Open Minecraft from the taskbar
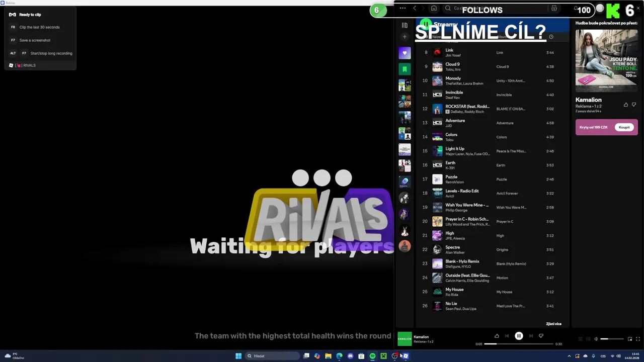Viewport: 644px width, 362px height. pos(383,356)
